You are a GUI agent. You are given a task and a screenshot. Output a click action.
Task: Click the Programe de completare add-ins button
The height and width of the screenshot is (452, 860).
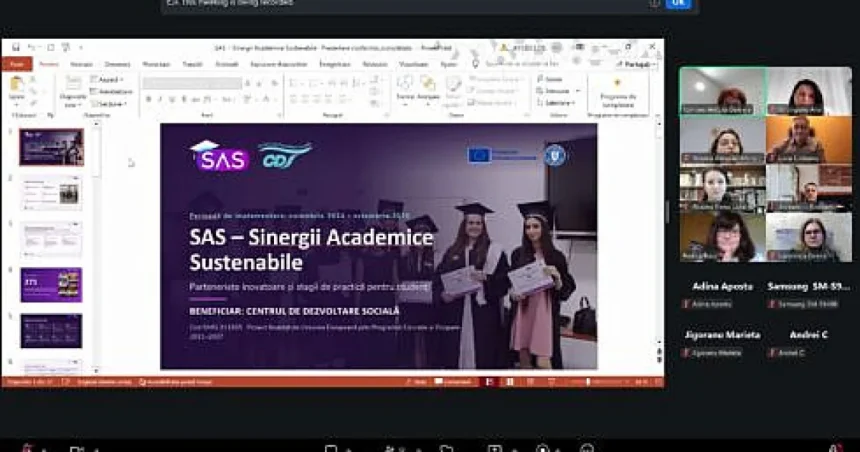pos(618,92)
